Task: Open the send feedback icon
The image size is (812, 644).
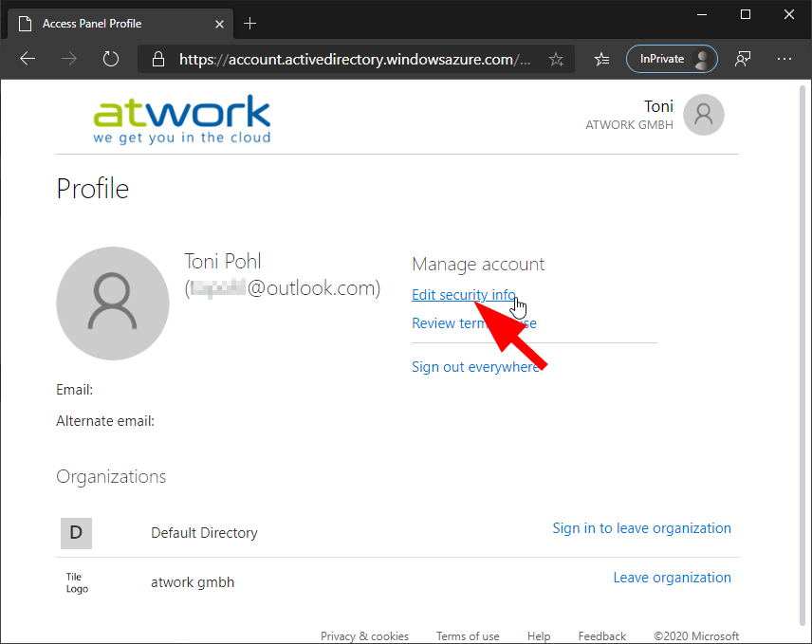Action: (743, 59)
